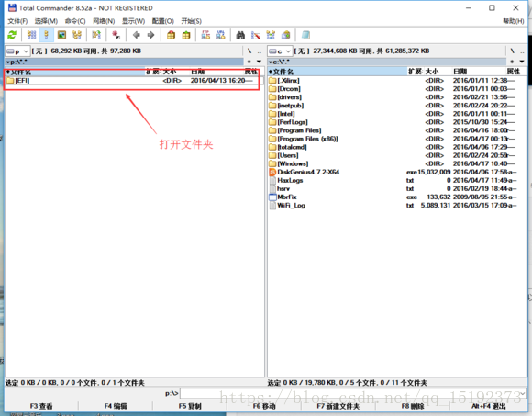This screenshot has width=532, height=416.
Task: Go forward with the right arrow icon
Action: coord(151,35)
